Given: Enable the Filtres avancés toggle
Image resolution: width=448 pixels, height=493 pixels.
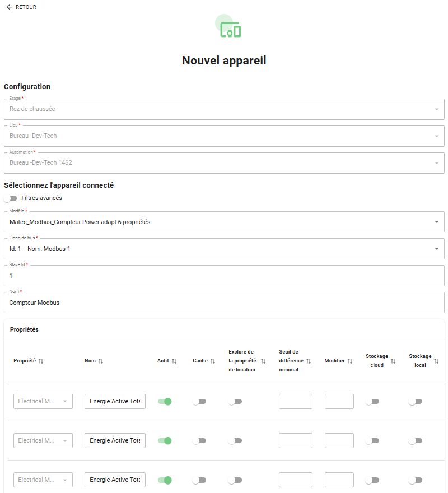Looking at the screenshot, I should click(10, 198).
